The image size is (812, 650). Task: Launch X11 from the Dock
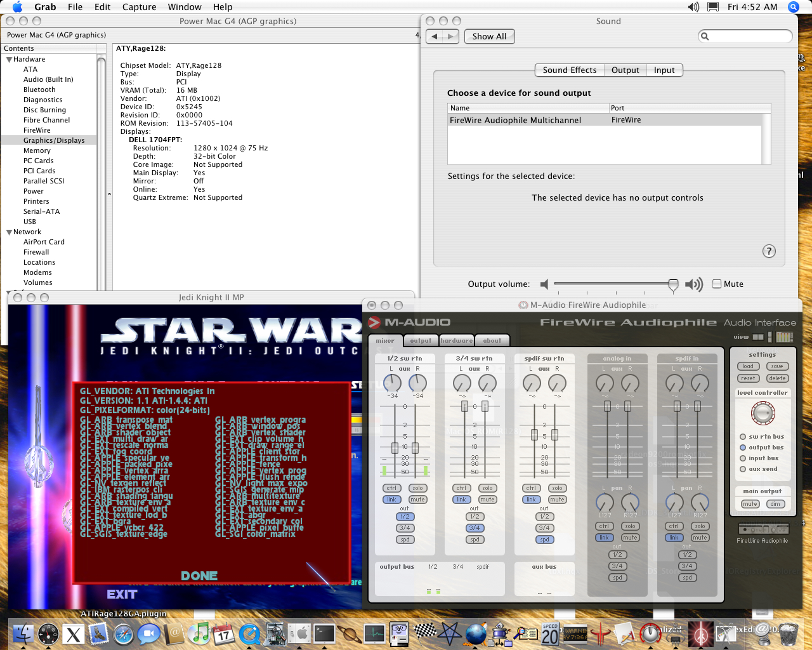click(74, 633)
